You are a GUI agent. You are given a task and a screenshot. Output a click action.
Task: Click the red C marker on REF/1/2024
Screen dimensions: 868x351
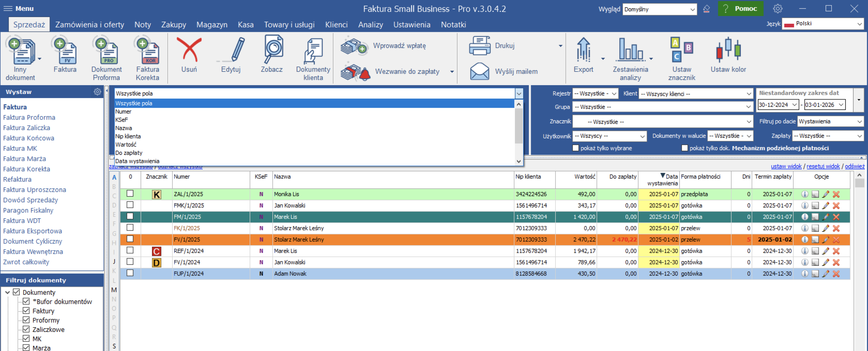click(x=156, y=251)
